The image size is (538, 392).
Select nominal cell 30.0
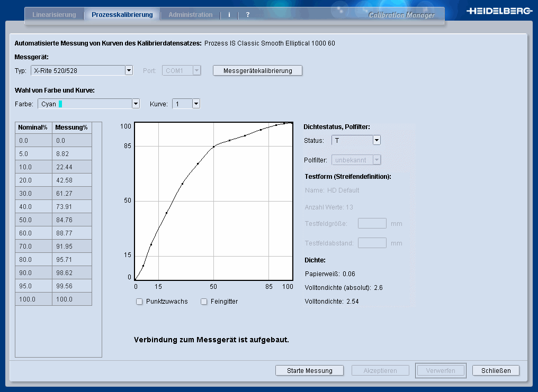[x=34, y=194]
